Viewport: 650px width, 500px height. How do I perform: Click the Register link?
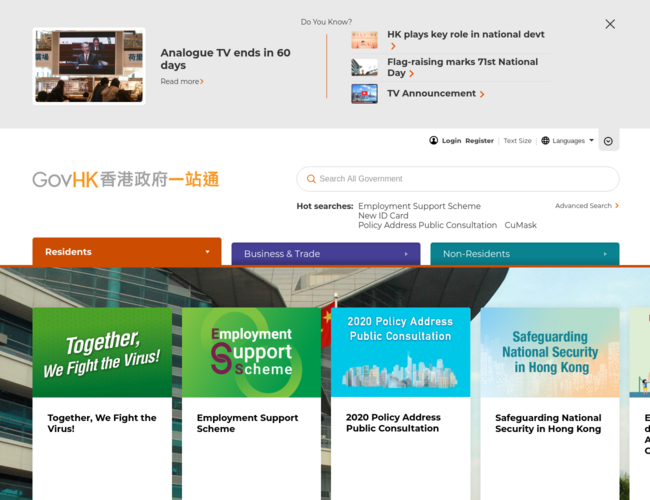(479, 141)
